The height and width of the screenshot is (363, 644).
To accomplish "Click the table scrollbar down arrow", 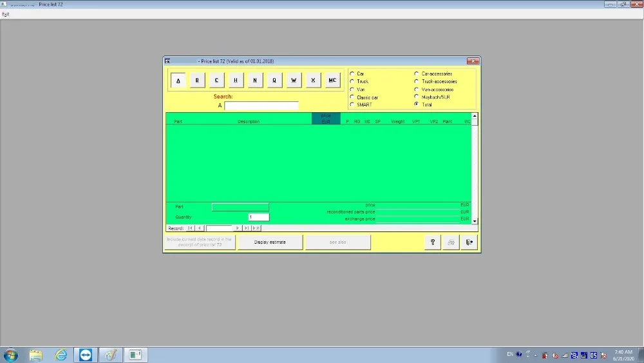I will tap(475, 221).
